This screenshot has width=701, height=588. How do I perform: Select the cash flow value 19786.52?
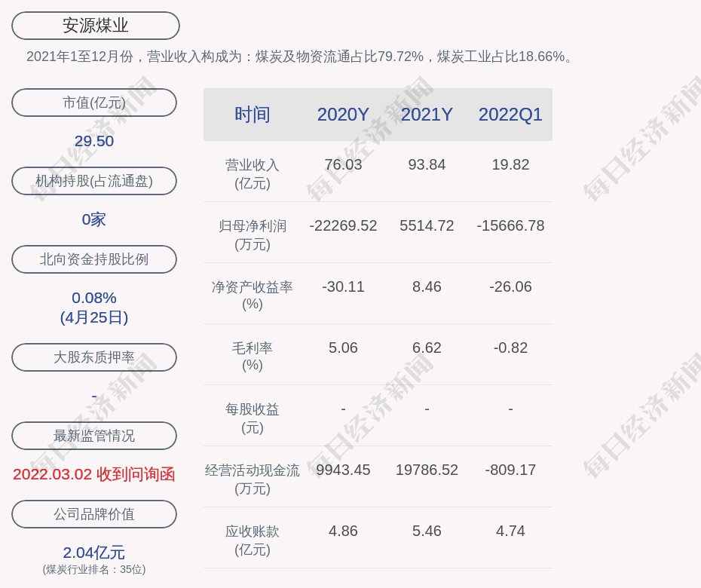pos(427,470)
